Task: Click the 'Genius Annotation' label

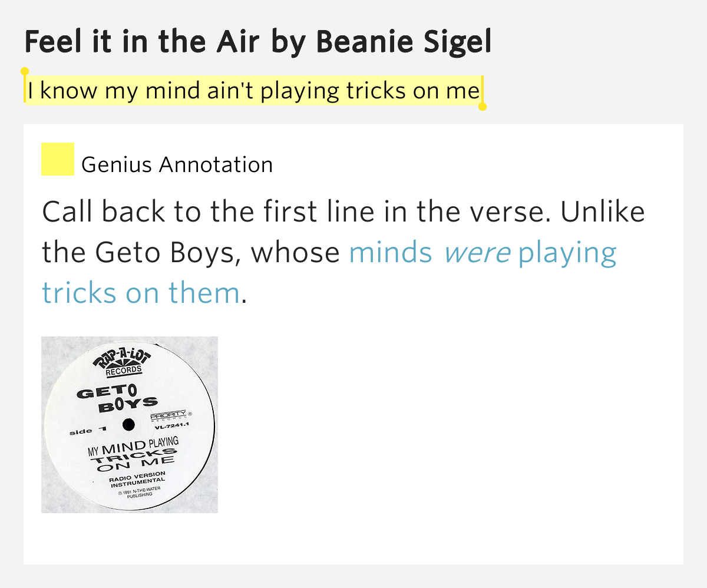Action: pos(177,165)
